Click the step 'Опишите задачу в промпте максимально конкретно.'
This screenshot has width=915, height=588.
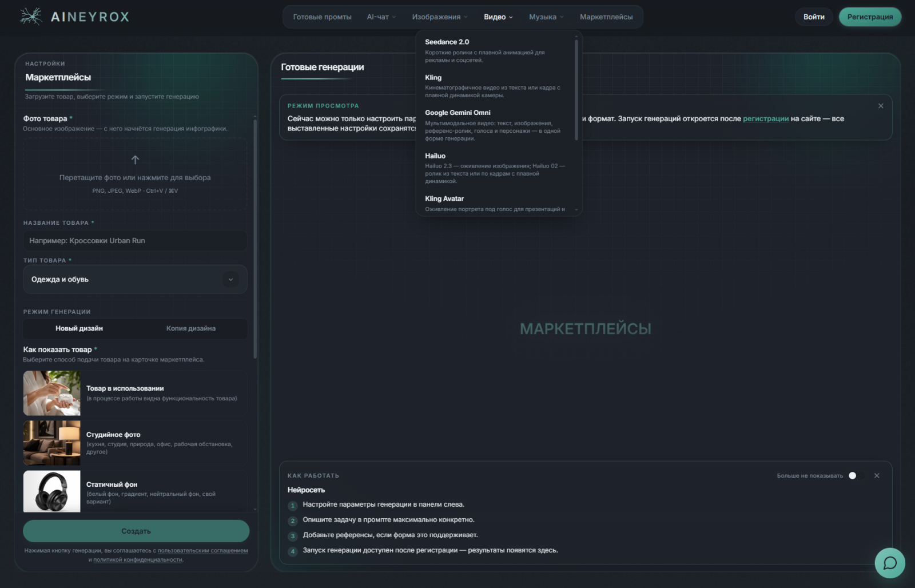click(x=388, y=520)
